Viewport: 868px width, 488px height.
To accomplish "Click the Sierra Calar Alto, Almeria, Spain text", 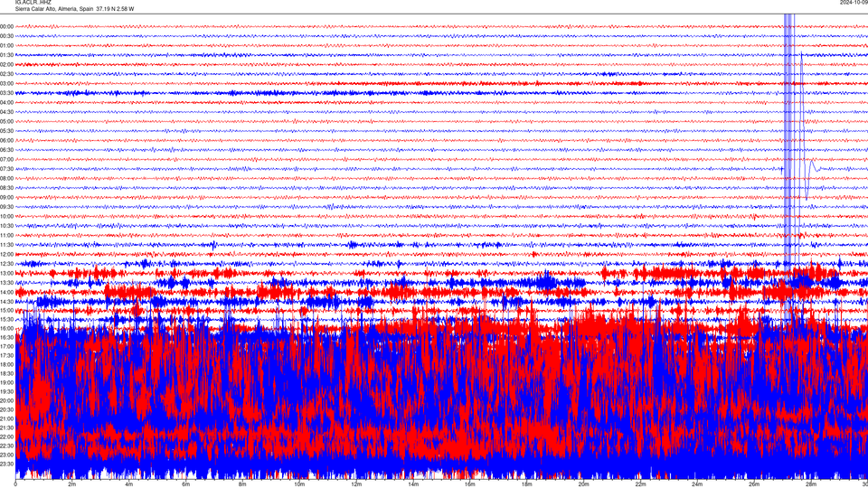I will [x=54, y=9].
